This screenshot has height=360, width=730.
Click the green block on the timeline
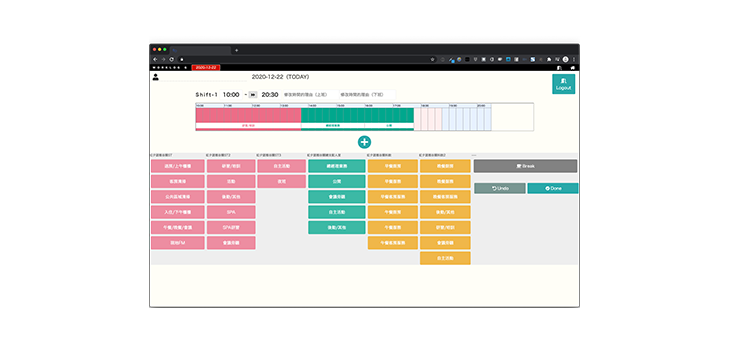[358, 115]
